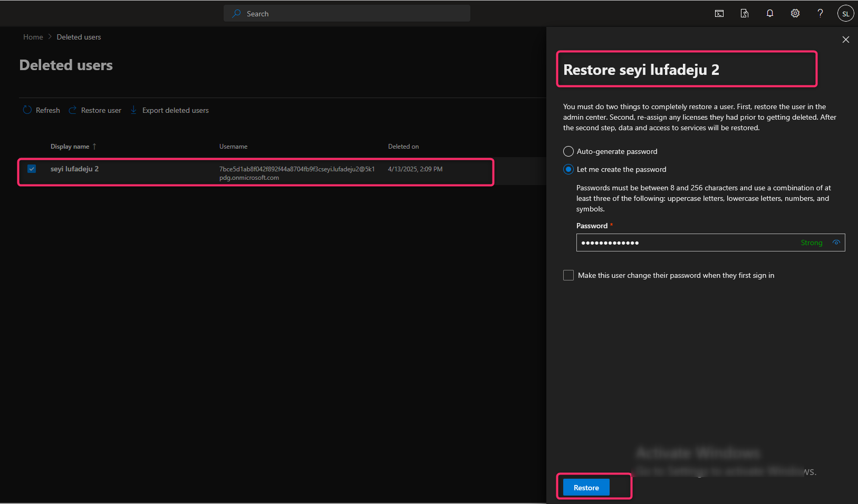Select Export deleted users
Viewport: 858px width, 504px height.
[x=169, y=110]
